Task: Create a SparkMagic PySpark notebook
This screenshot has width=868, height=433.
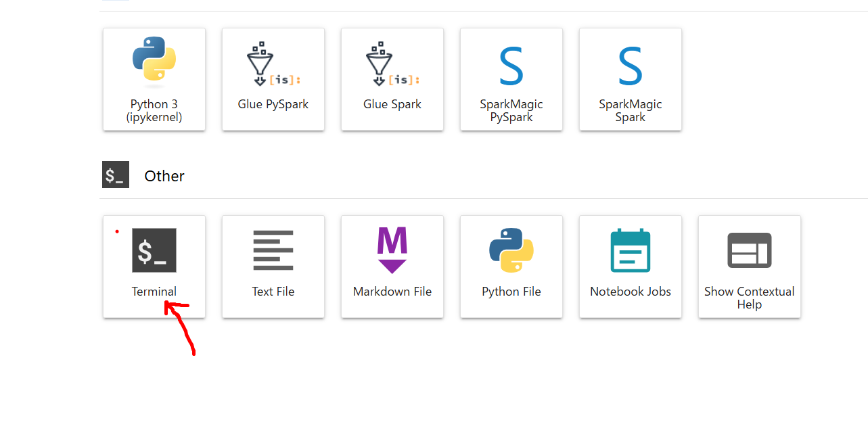Action: [x=511, y=79]
